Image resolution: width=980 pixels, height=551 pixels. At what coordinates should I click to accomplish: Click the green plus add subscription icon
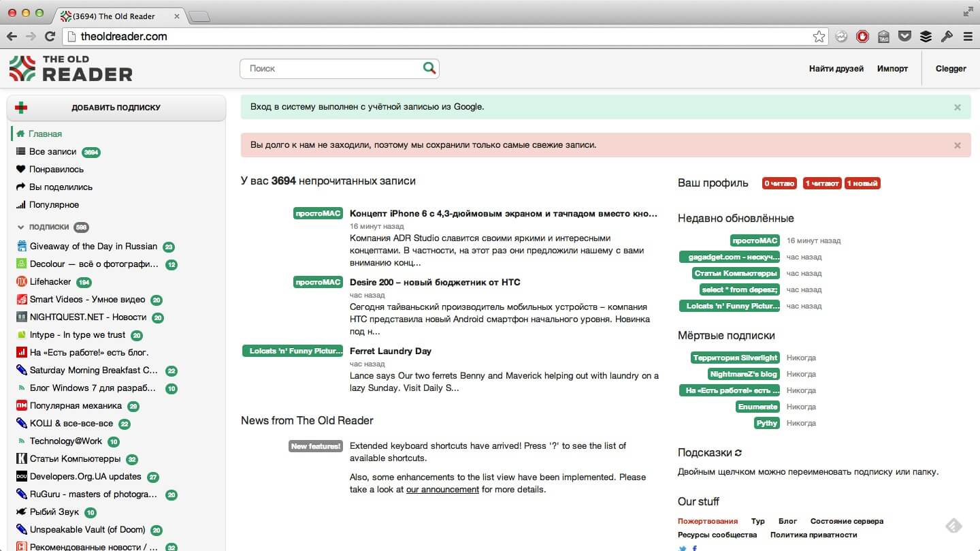(22, 107)
